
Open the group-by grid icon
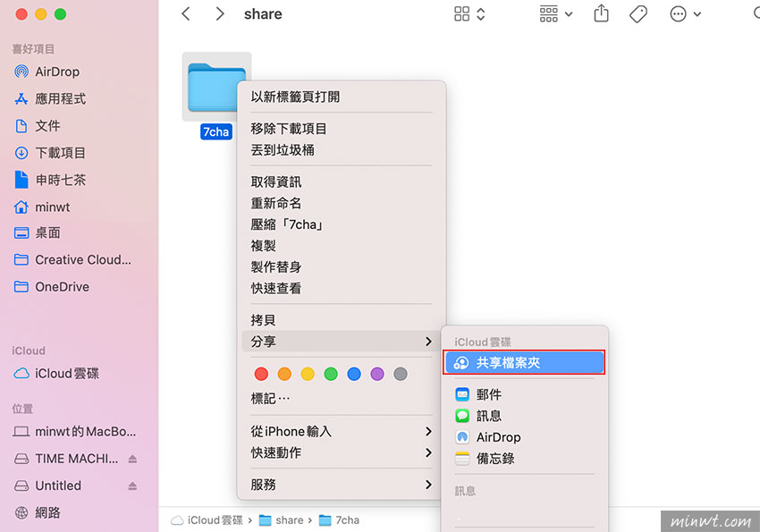548,13
